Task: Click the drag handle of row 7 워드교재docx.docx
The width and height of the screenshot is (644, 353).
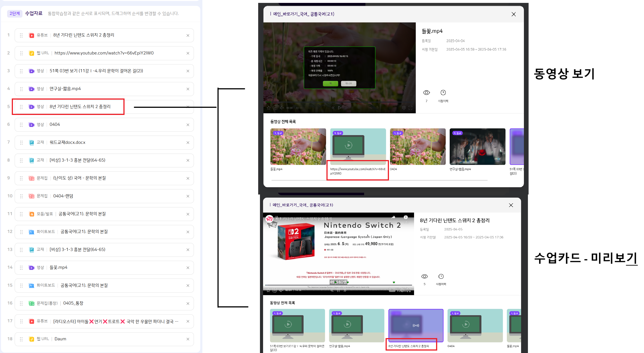Action: pyautogui.click(x=21, y=143)
